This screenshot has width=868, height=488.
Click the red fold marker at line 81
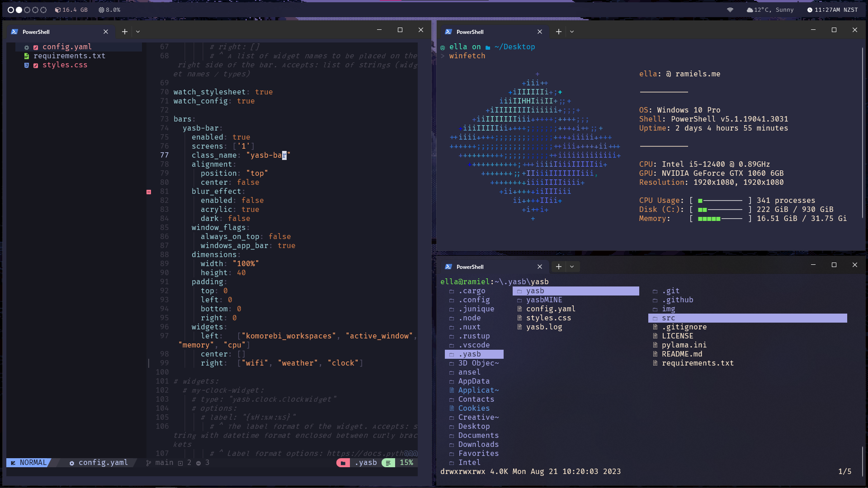tap(149, 192)
